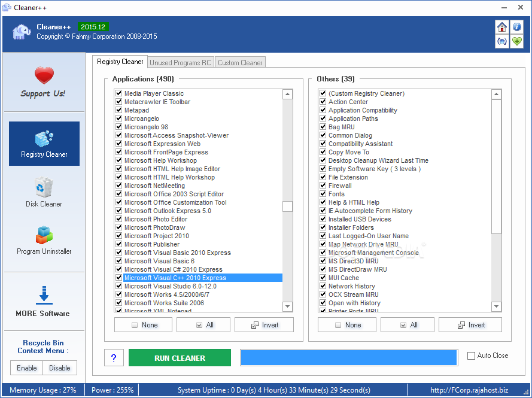
Task: Open the Registry Cleaner sidebar section
Action: pos(44,144)
